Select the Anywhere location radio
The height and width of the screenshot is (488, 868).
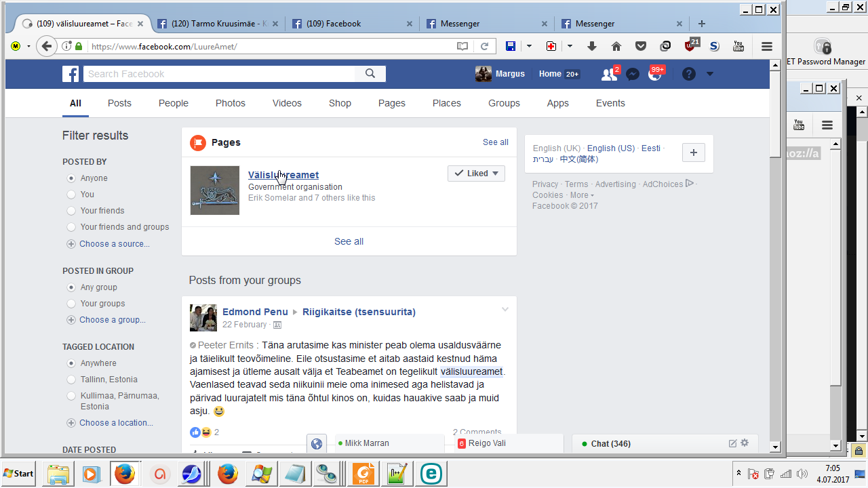point(71,363)
